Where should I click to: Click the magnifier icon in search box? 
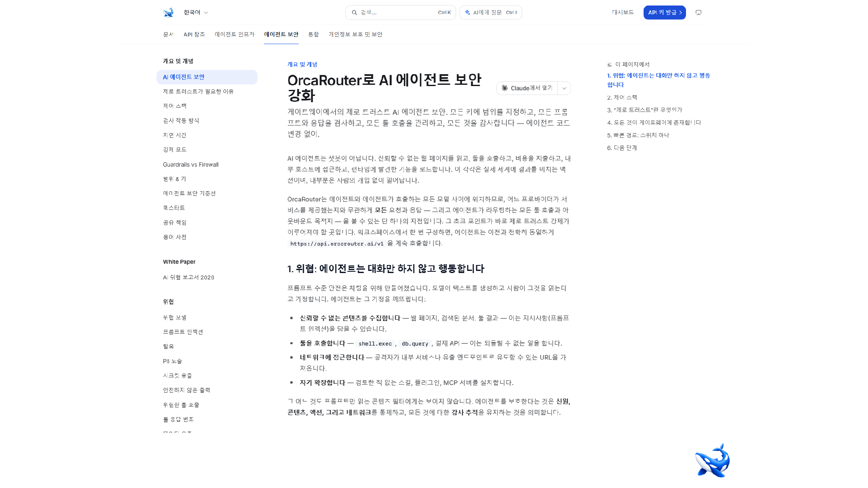354,12
